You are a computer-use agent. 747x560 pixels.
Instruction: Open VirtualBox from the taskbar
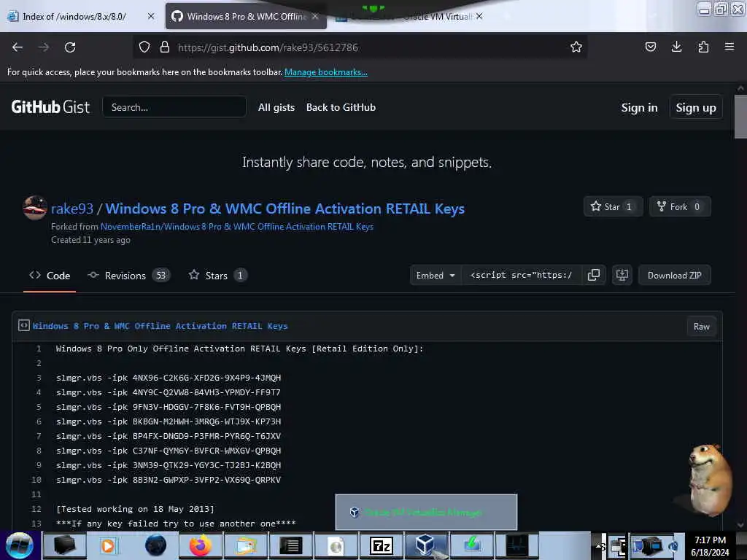(425, 545)
